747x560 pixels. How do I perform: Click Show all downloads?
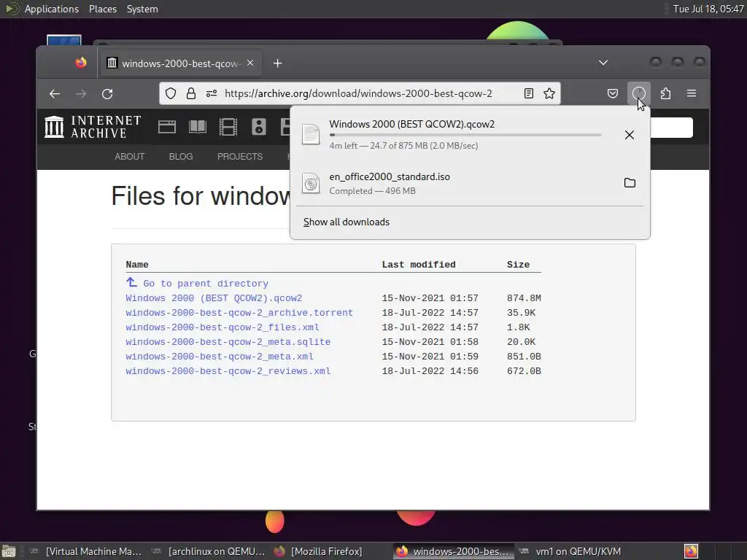(x=347, y=222)
